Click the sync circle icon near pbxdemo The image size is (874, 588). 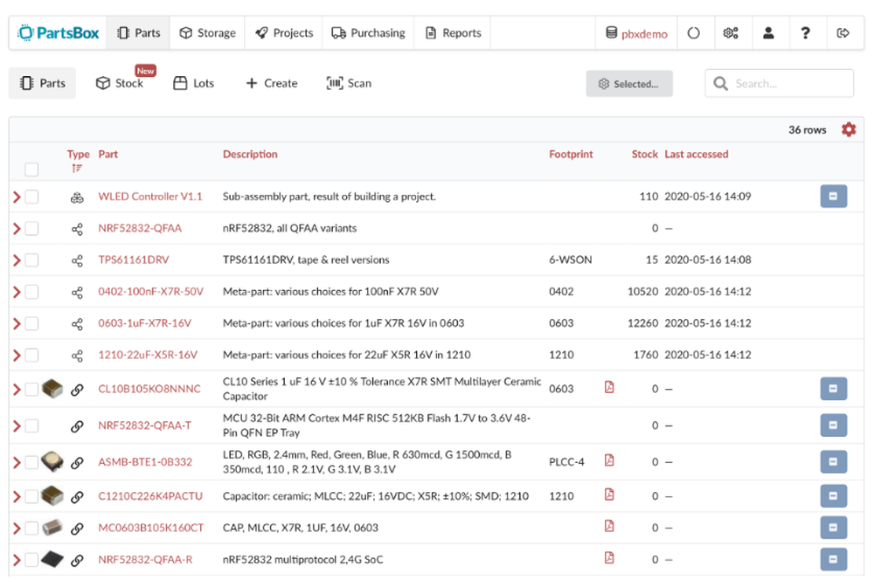point(696,32)
